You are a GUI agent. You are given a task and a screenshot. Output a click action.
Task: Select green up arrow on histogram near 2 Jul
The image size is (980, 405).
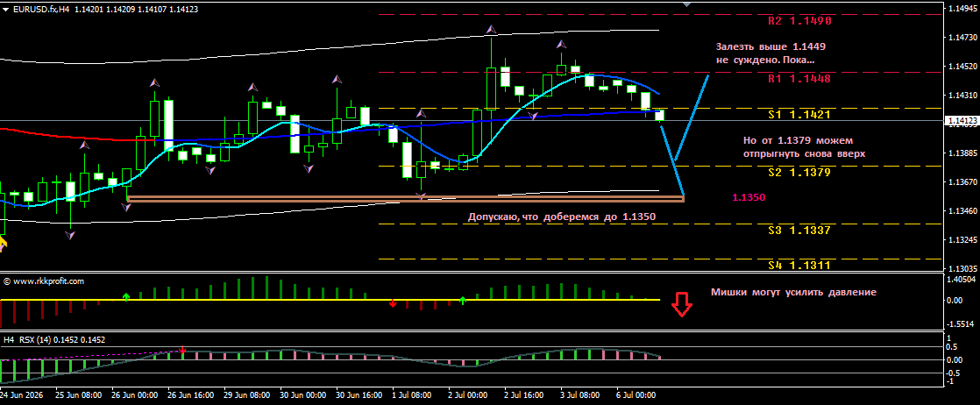point(463,301)
